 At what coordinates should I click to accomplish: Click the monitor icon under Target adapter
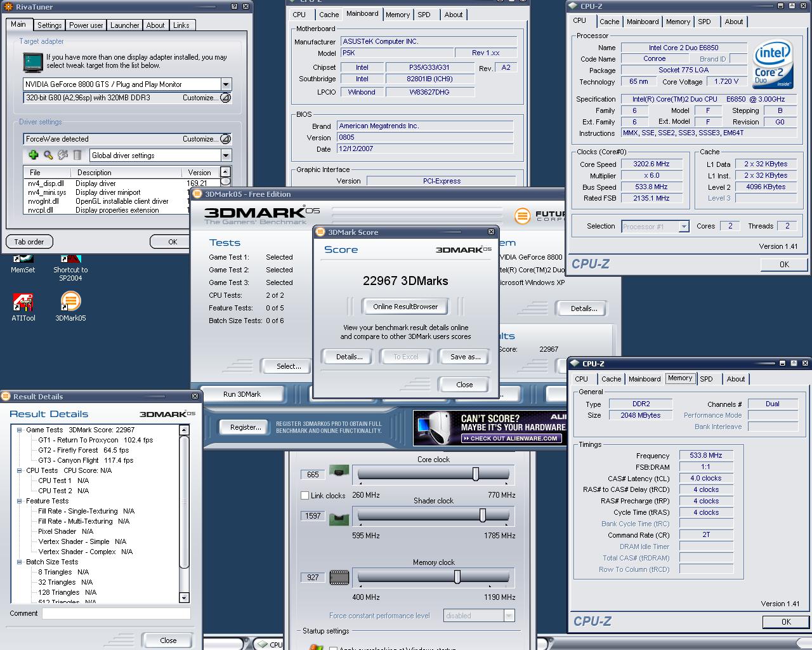tap(33, 62)
